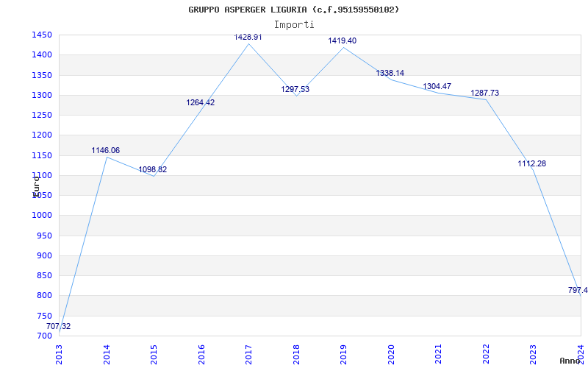Click the 2020 year label on x-axis
The height and width of the screenshot is (368, 588).
click(391, 353)
